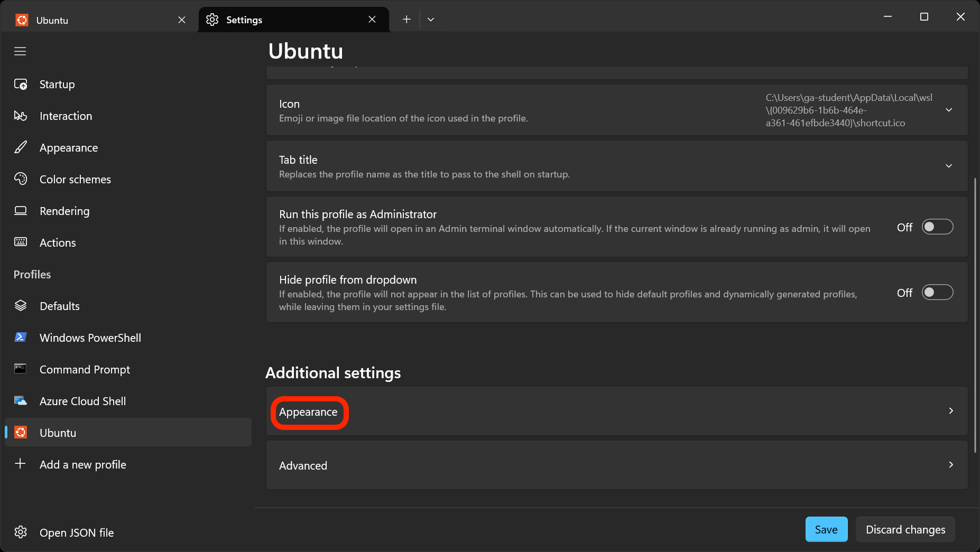Select the Startup settings icon
The width and height of the screenshot is (980, 552).
20,84
